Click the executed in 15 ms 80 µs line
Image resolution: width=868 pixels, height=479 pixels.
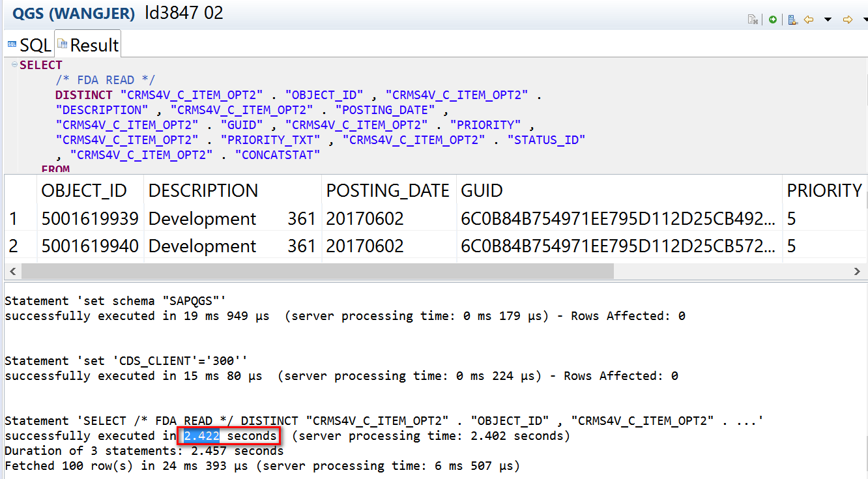tap(341, 376)
